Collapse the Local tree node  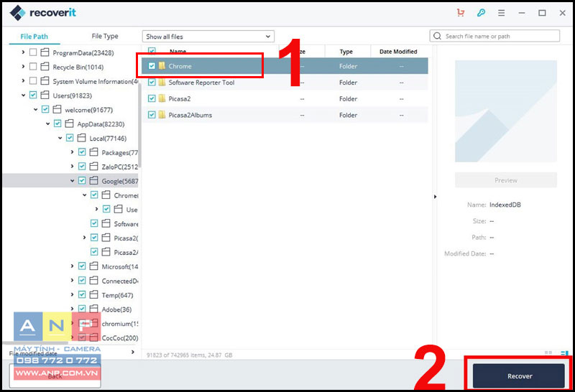[60, 138]
